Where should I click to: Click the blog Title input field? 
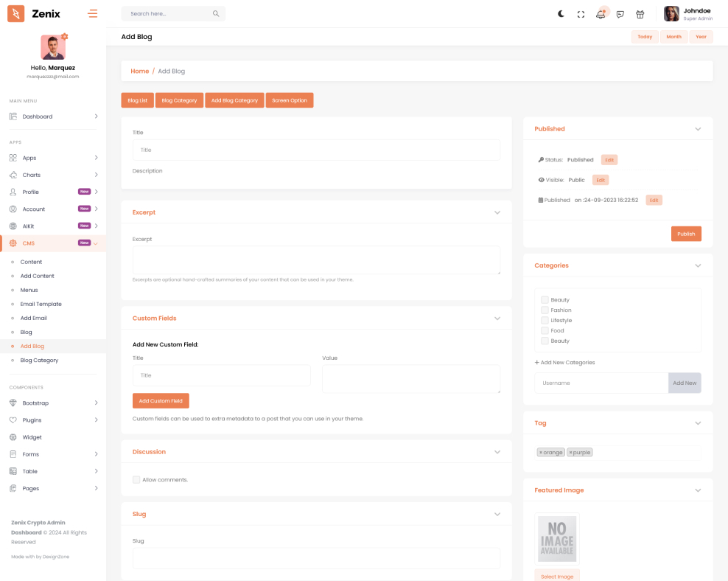(316, 150)
